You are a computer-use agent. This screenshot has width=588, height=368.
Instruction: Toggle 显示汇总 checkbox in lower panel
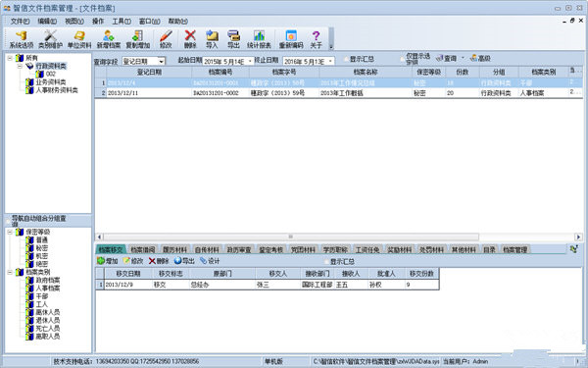(x=327, y=261)
